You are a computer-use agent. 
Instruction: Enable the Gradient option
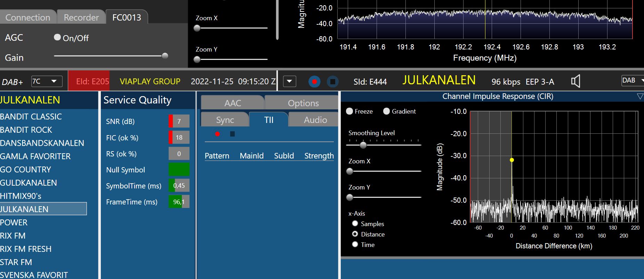386,111
